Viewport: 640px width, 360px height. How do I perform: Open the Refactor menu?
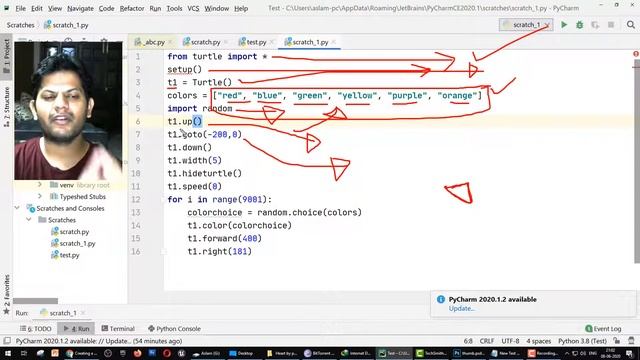pos(132,8)
